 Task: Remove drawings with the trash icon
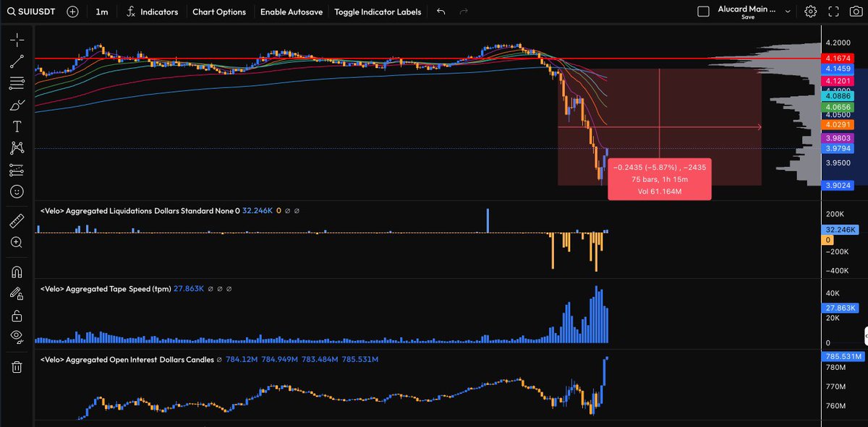(17, 366)
